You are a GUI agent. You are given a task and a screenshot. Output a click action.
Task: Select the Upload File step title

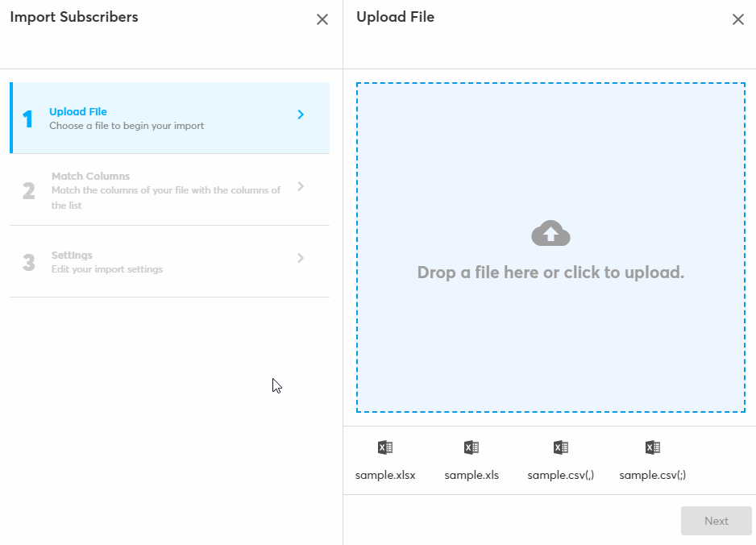pos(78,112)
